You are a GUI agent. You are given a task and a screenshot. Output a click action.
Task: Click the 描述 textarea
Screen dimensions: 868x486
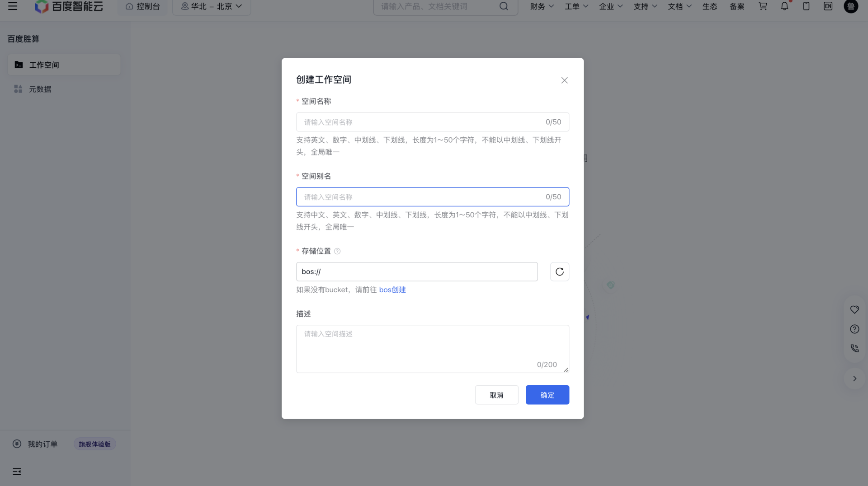point(432,349)
